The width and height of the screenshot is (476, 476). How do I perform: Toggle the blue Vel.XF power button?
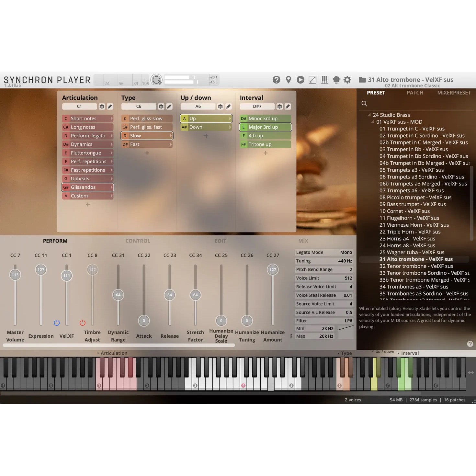(x=57, y=323)
